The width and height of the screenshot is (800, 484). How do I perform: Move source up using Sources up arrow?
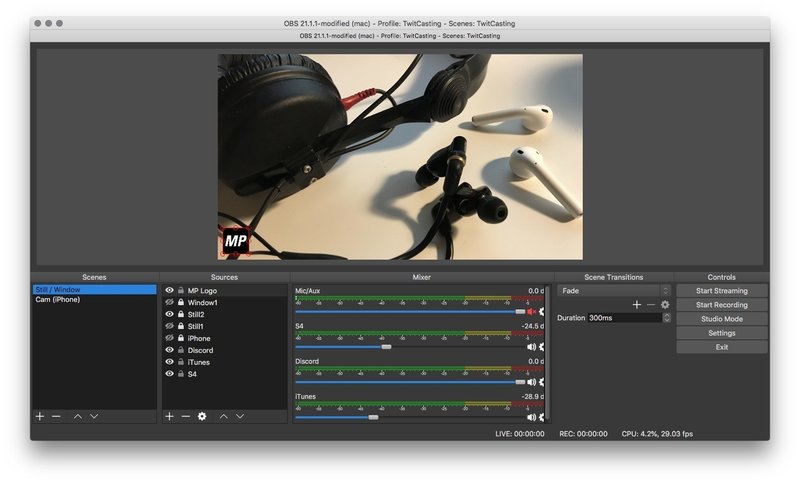point(223,417)
